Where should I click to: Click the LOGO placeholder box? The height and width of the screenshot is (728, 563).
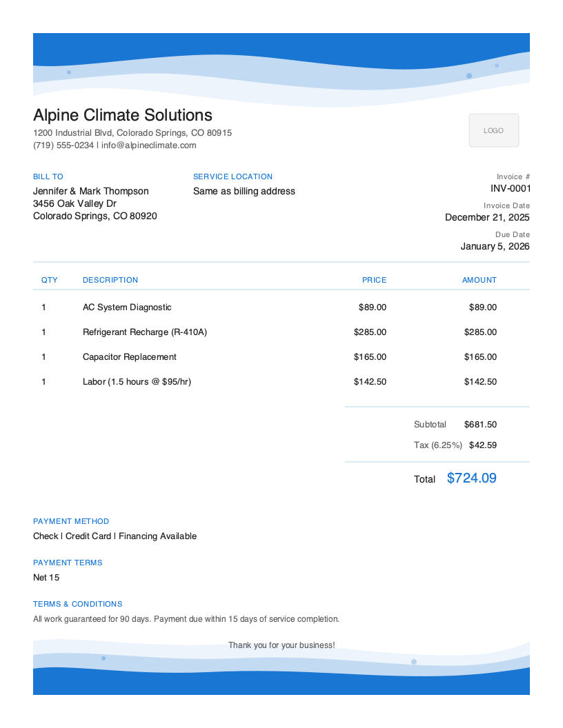493,130
